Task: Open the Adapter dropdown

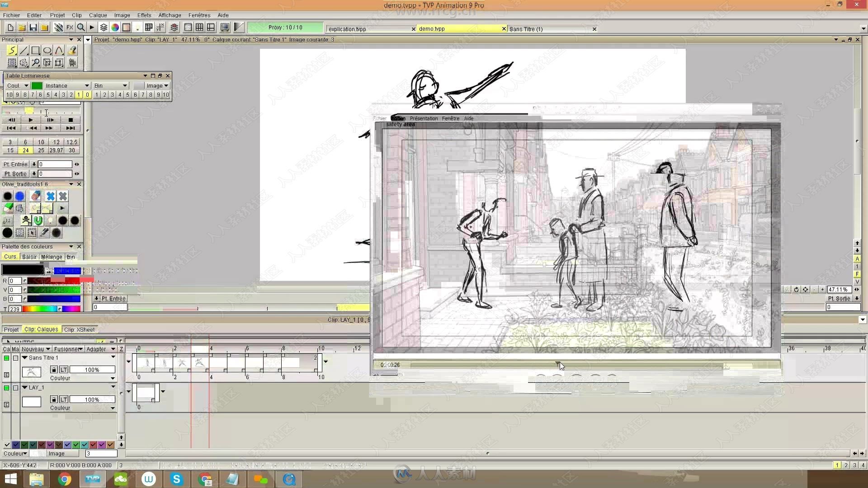Action: pos(100,349)
